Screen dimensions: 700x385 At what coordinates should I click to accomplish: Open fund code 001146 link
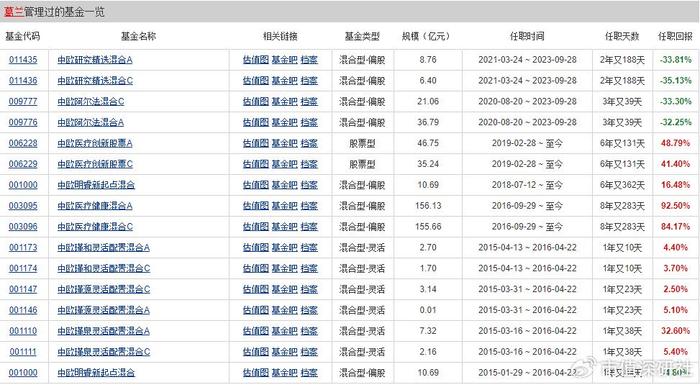tap(23, 310)
